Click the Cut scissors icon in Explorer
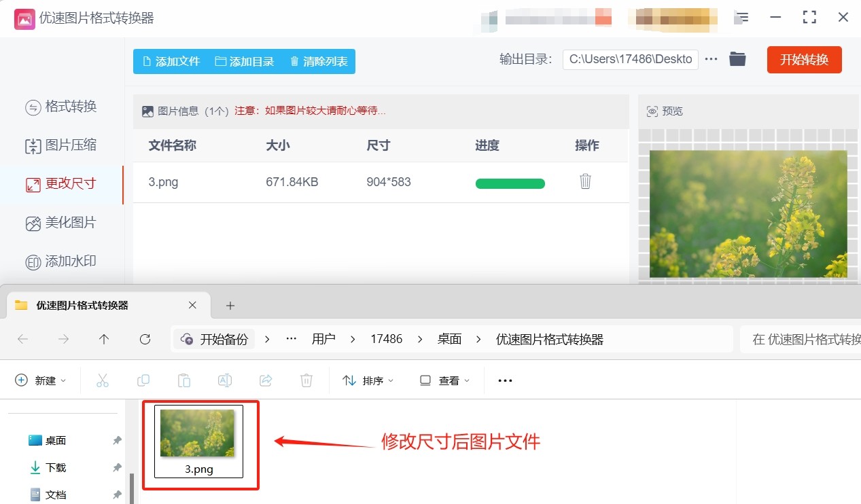861x504 pixels. pos(103,380)
